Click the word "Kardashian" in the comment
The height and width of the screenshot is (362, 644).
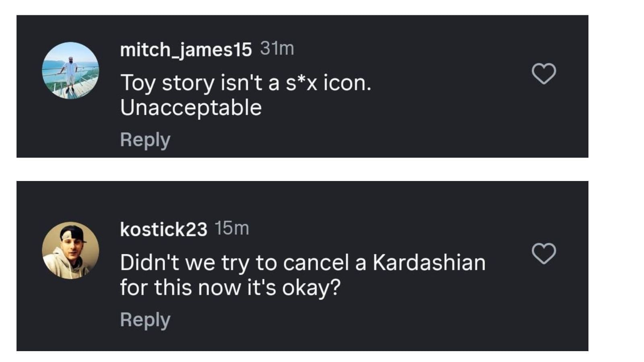pos(429,263)
